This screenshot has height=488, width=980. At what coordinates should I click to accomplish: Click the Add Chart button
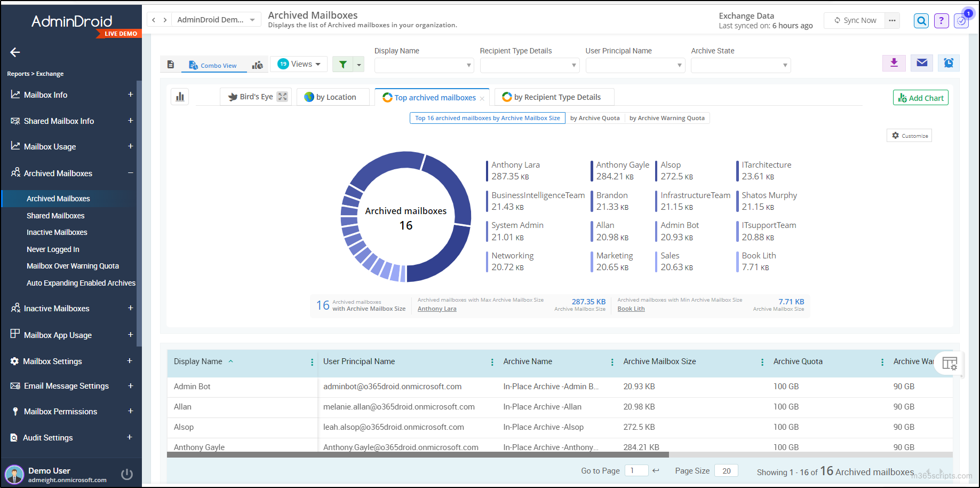920,98
